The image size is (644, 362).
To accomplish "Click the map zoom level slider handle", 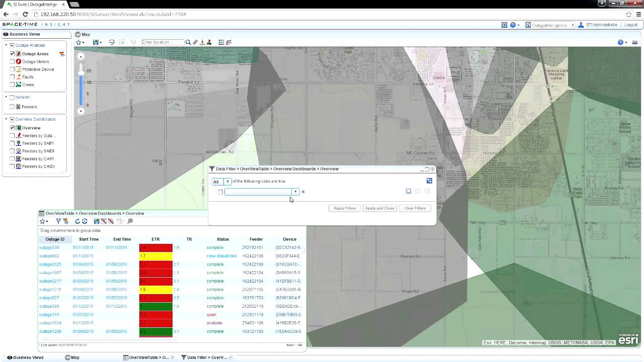I will coord(80,73).
